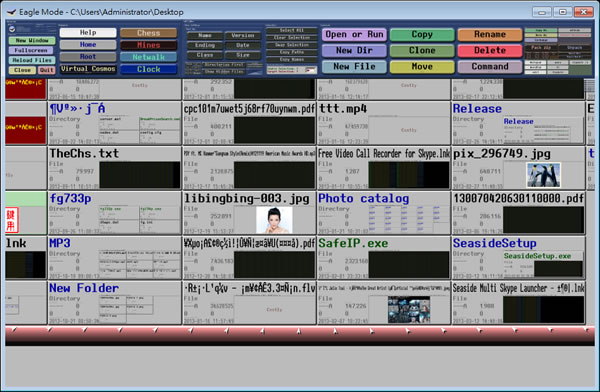
Task: Select the MP3 directory panel
Action: (x=114, y=258)
